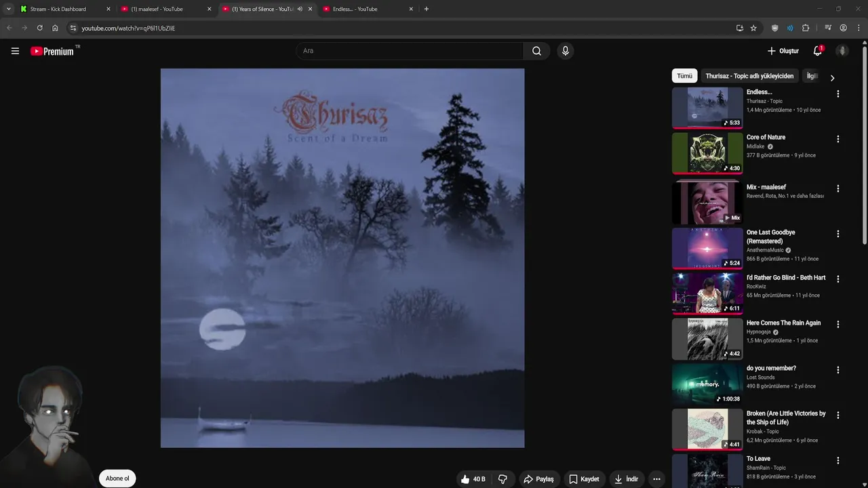Open options for Core of Nature video
The height and width of the screenshot is (488, 868).
pos(838,139)
